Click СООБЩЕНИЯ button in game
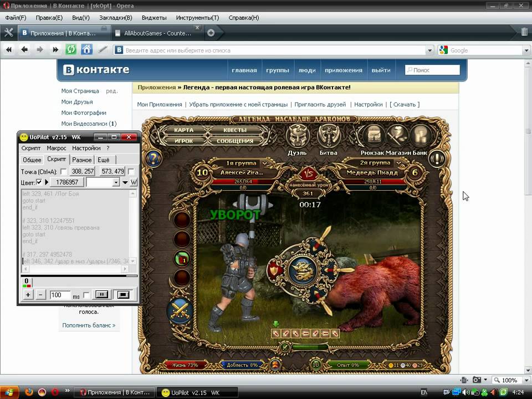Image resolution: width=532 pixels, height=399 pixels. 235,141
